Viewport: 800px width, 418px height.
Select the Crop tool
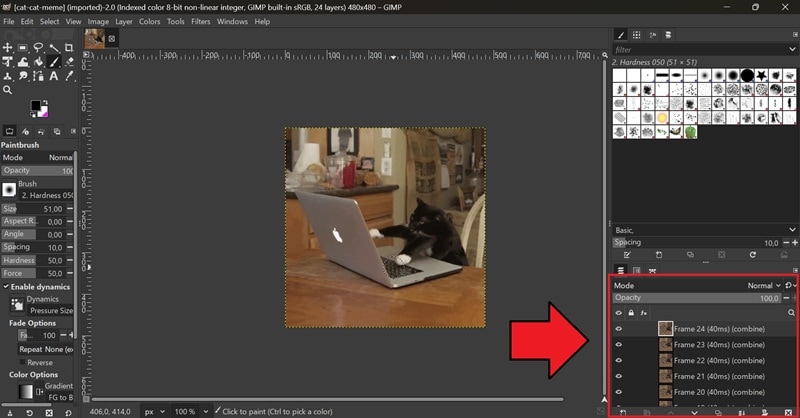69,47
